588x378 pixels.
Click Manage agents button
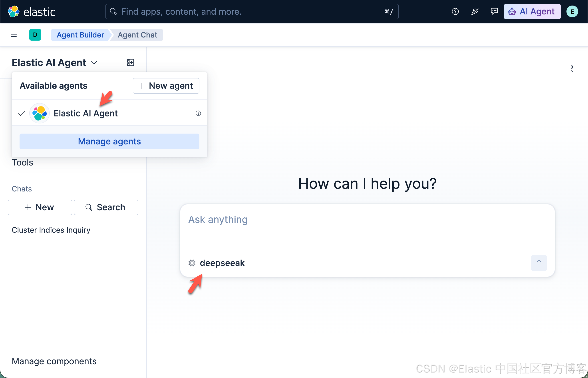tap(109, 141)
